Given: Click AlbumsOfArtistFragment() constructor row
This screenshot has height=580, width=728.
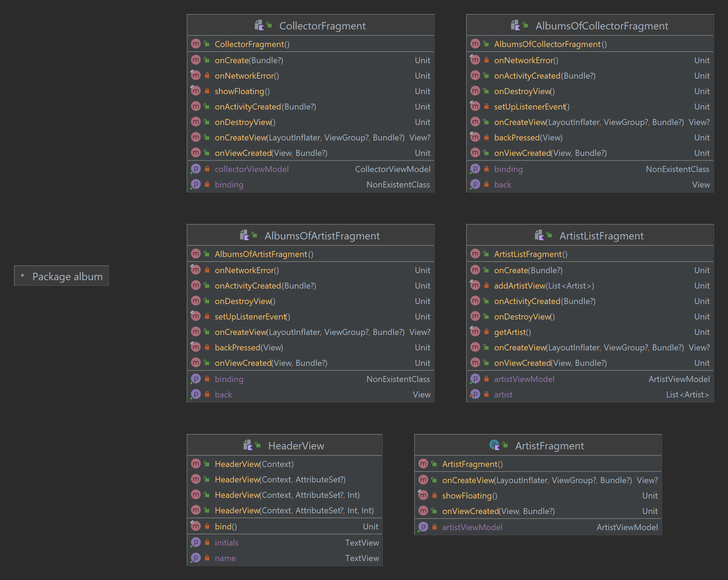Looking at the screenshot, I should coord(311,254).
